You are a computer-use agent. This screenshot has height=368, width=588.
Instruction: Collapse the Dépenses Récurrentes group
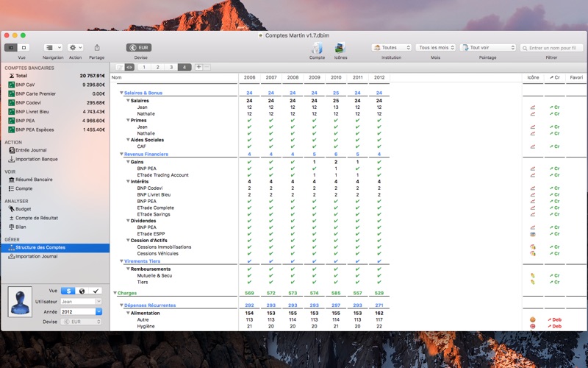pyautogui.click(x=121, y=305)
